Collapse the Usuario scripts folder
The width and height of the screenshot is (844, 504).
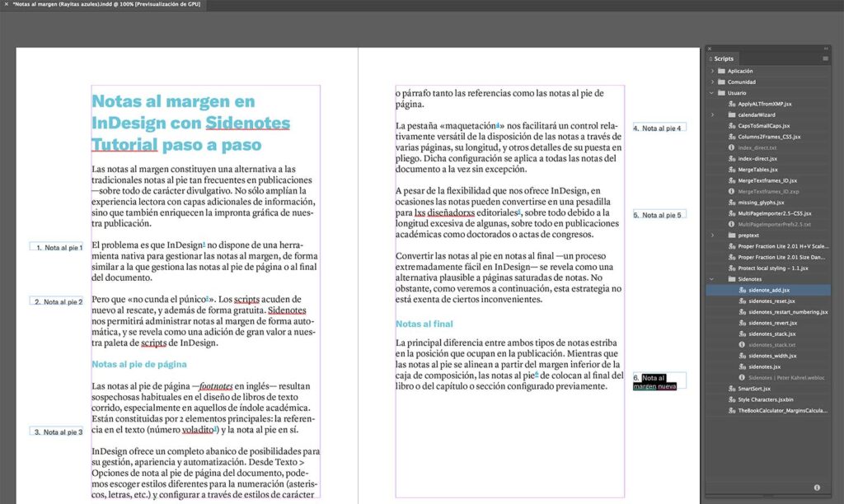click(x=711, y=93)
